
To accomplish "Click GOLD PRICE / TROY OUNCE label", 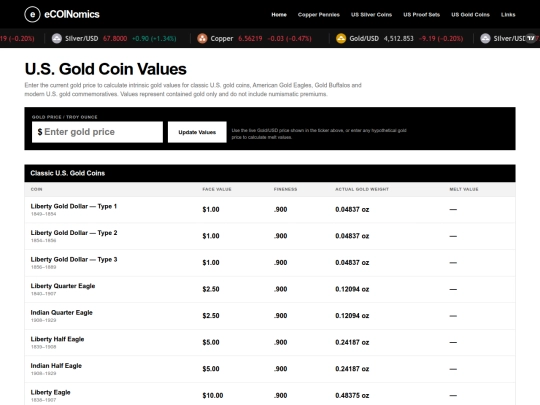I will pyautogui.click(x=64, y=117).
